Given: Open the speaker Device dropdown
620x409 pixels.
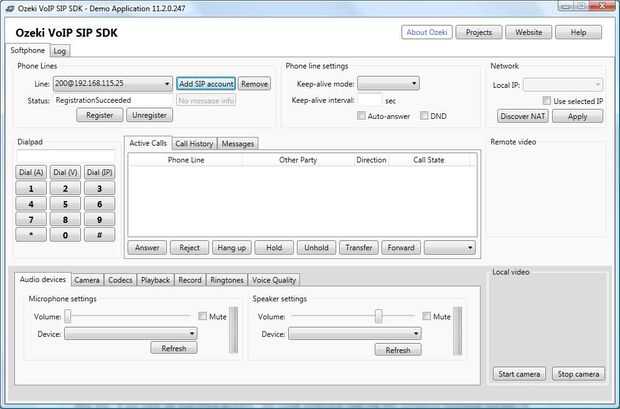Looking at the screenshot, I should pyautogui.click(x=355, y=333).
